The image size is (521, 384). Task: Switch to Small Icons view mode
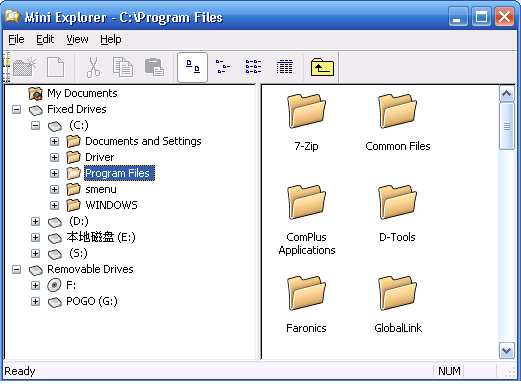223,67
